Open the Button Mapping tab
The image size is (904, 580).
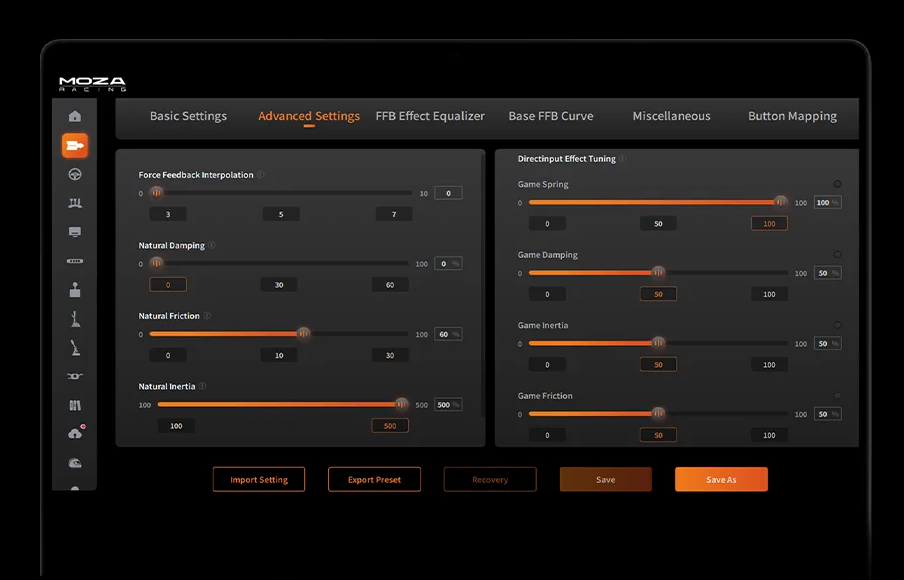[792, 116]
